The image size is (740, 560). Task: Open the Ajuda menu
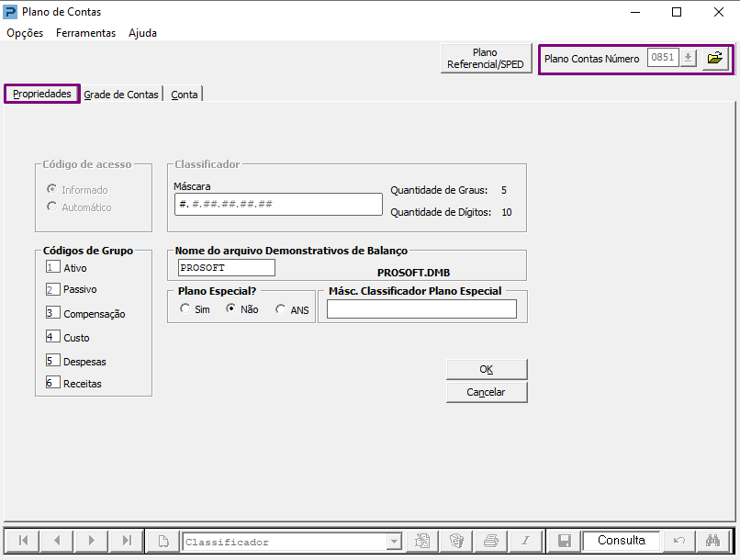coord(142,33)
